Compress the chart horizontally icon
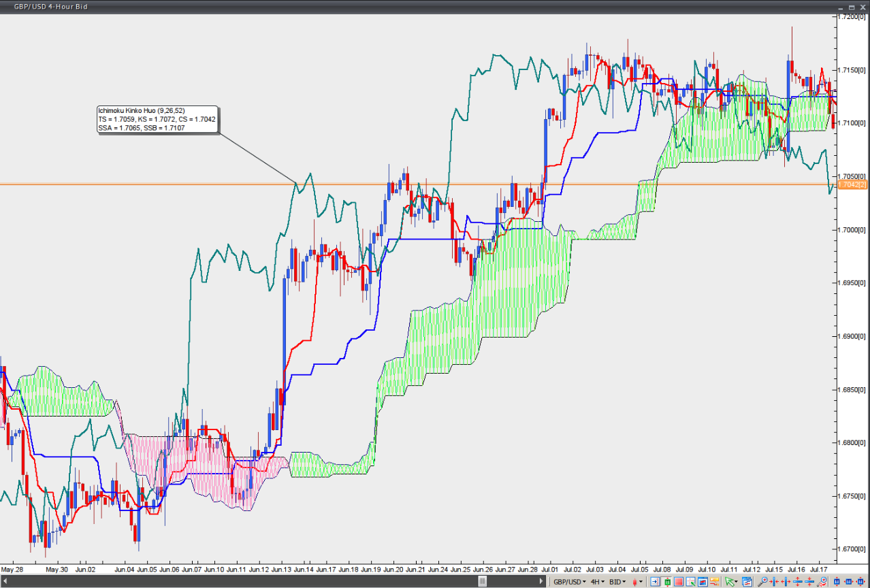The width and height of the screenshot is (870, 588). 775,581
